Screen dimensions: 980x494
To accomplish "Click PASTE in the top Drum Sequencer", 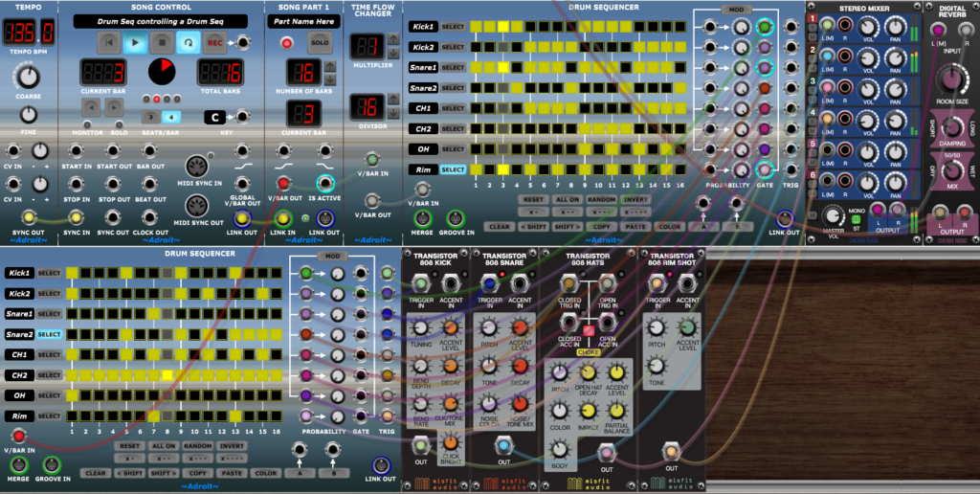I will point(635,226).
